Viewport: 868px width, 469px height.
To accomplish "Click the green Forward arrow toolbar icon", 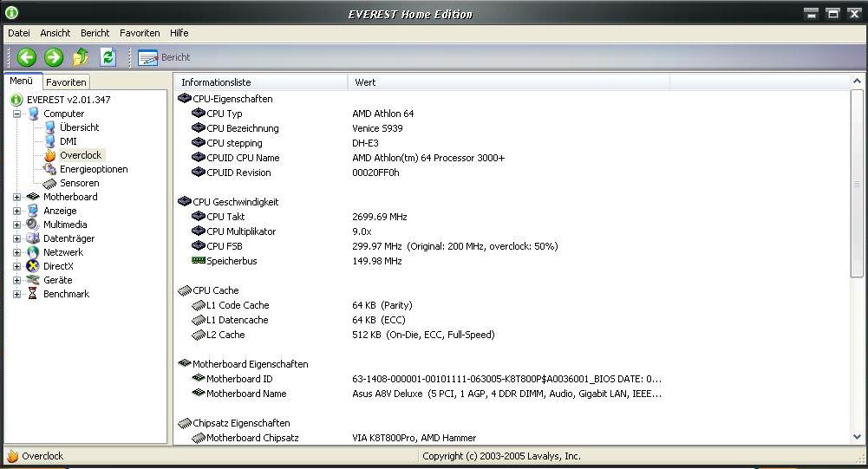I will pos(54,57).
